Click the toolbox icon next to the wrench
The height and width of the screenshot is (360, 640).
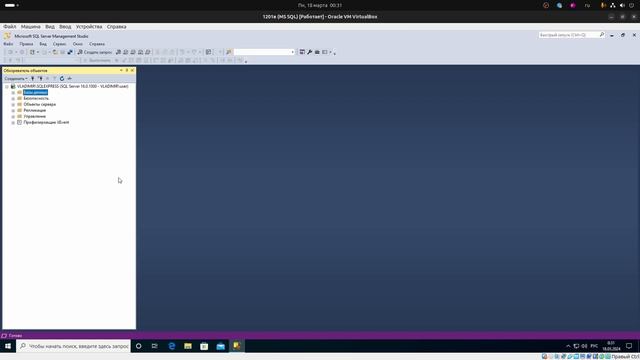click(317, 52)
